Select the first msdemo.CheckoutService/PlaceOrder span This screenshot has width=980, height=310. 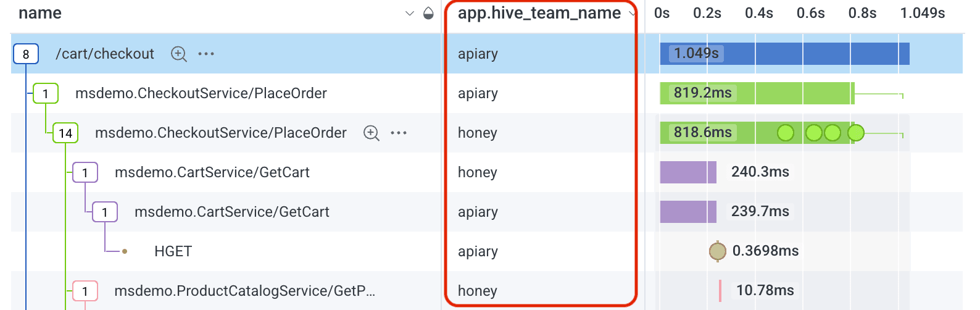[201, 93]
